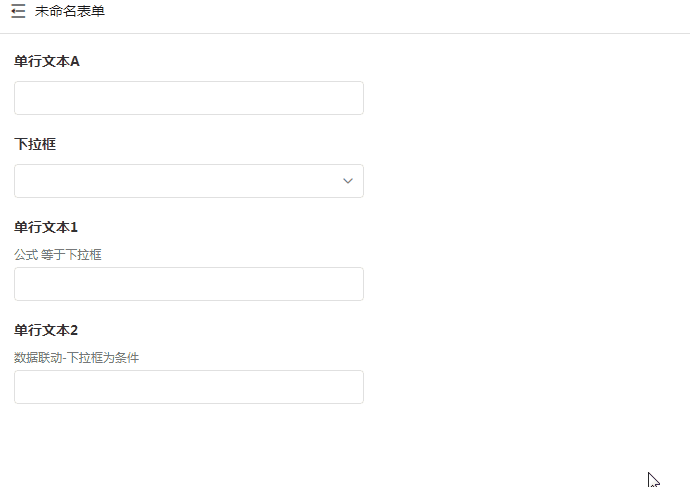690x487 pixels.
Task: Click the 单行文本2 field label
Action: [x=46, y=330]
